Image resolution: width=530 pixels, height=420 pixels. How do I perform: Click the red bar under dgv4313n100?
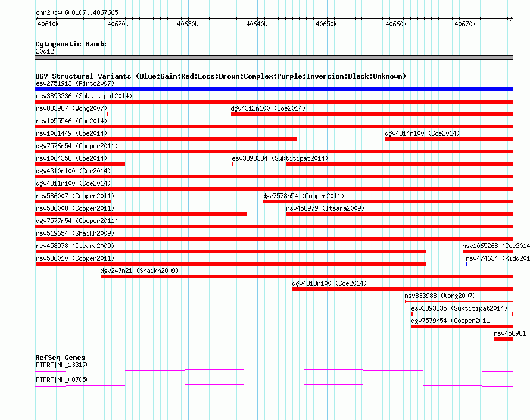point(403,289)
